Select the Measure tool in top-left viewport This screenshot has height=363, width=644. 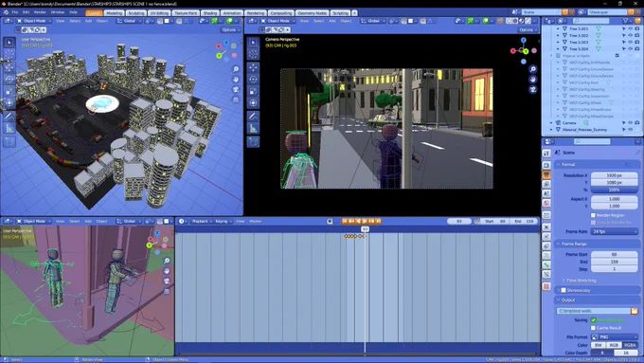(9, 129)
